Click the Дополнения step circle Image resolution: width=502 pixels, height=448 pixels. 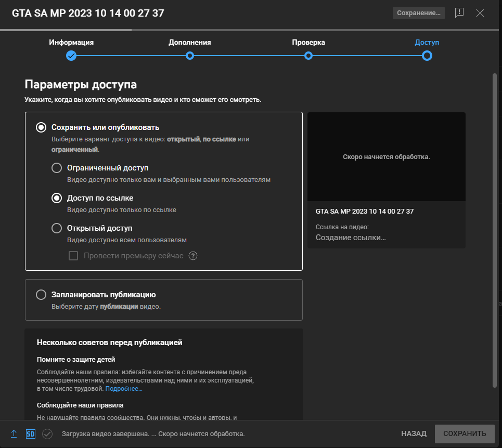click(190, 56)
